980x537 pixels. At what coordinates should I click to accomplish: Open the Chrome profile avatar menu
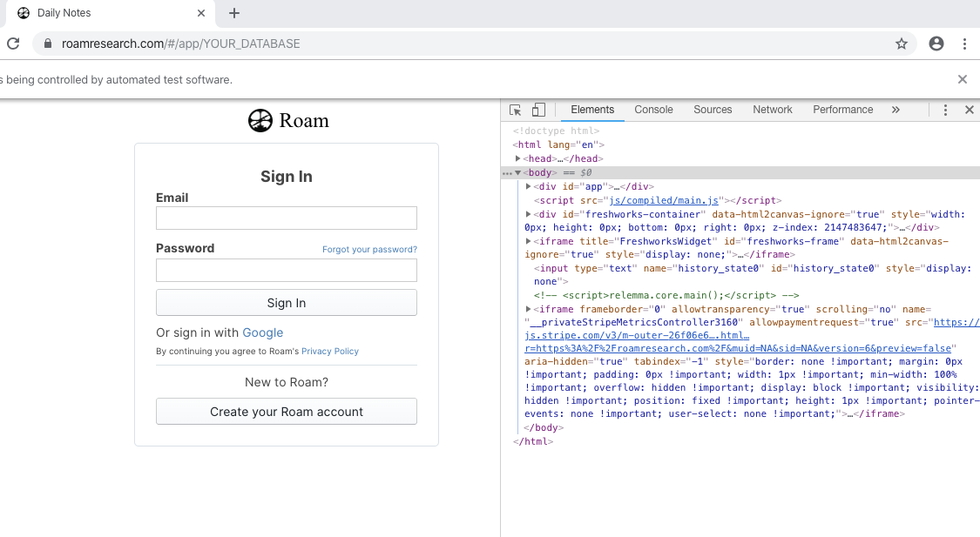pos(936,44)
